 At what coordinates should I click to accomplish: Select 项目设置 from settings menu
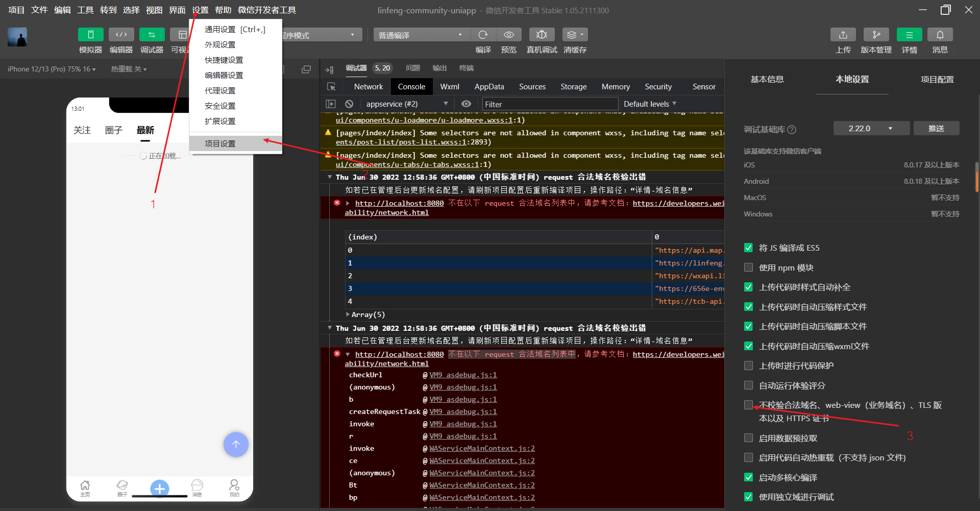click(x=220, y=143)
